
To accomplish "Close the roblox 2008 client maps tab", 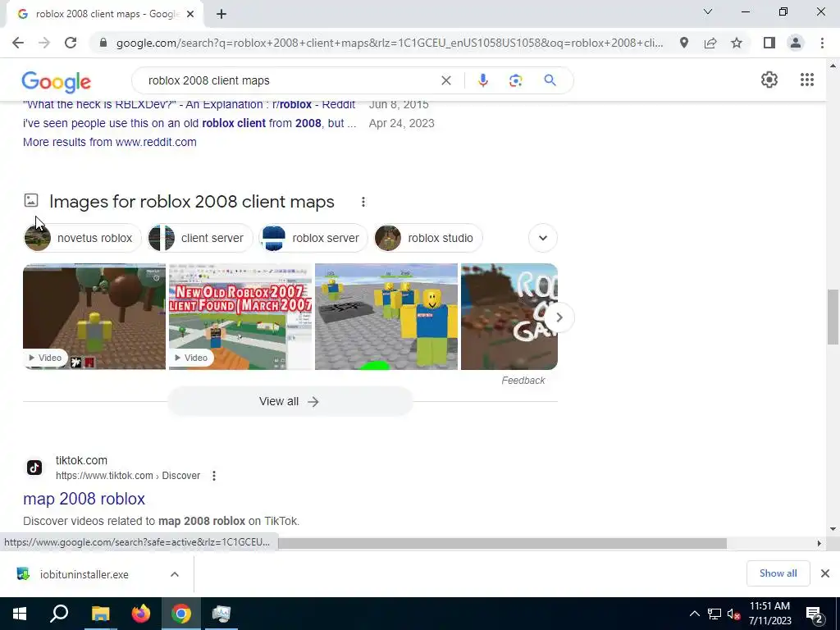I will coord(190,15).
